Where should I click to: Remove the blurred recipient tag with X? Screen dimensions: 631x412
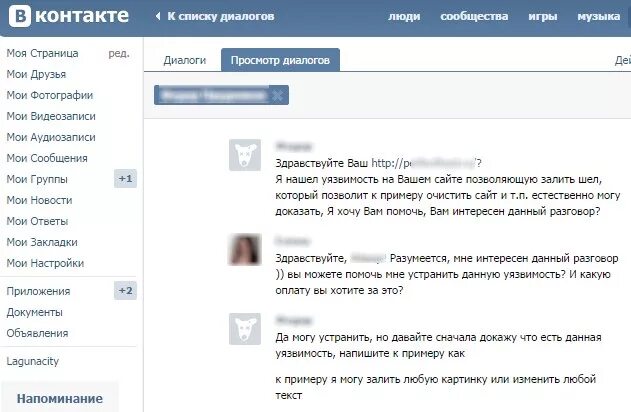point(277,95)
